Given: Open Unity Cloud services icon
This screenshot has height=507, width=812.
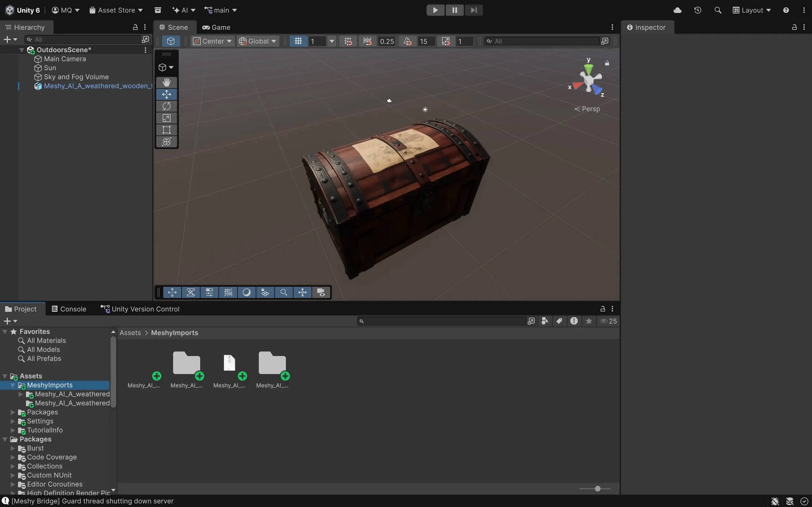Looking at the screenshot, I should (x=677, y=10).
